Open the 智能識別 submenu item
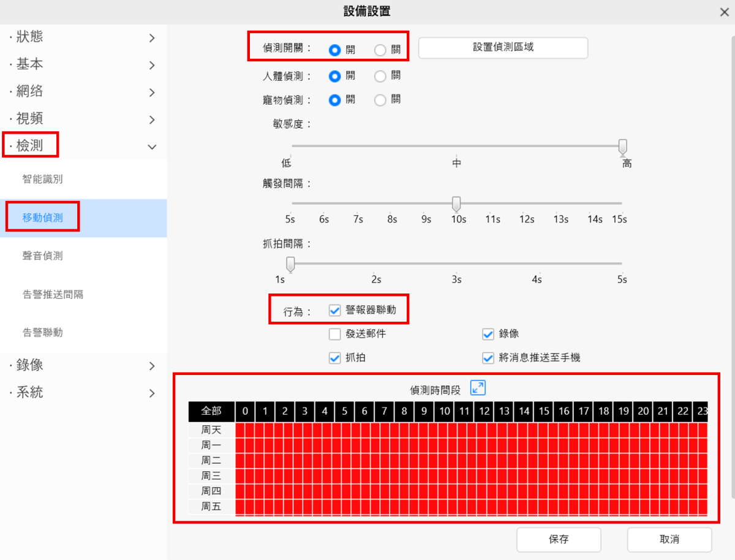Viewport: 735px width, 560px height. 43,180
